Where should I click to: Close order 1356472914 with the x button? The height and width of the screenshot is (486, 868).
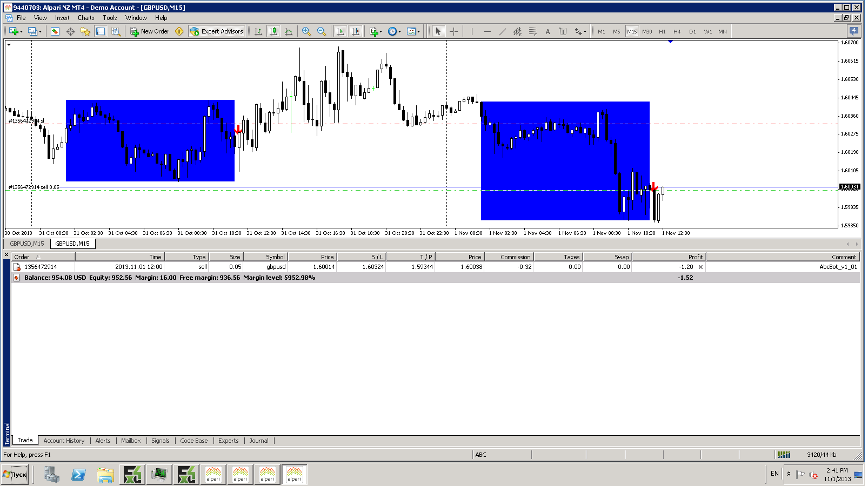pyautogui.click(x=700, y=267)
